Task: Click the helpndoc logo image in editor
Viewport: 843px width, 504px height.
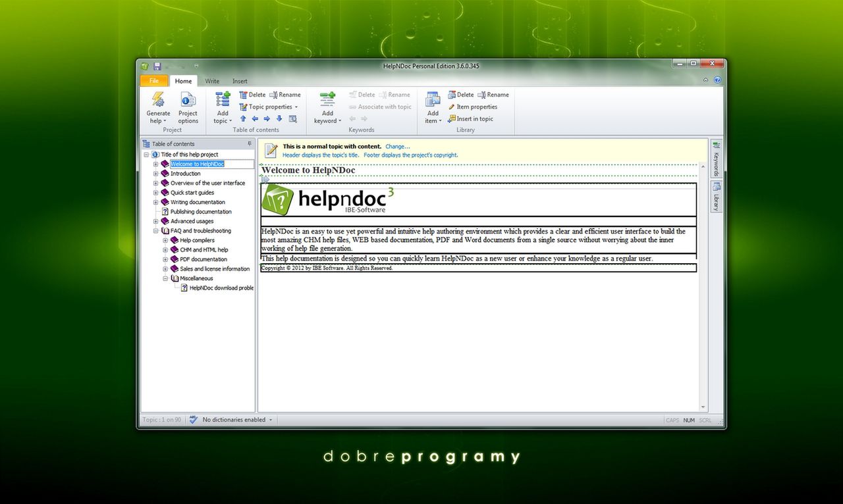Action: [329, 200]
